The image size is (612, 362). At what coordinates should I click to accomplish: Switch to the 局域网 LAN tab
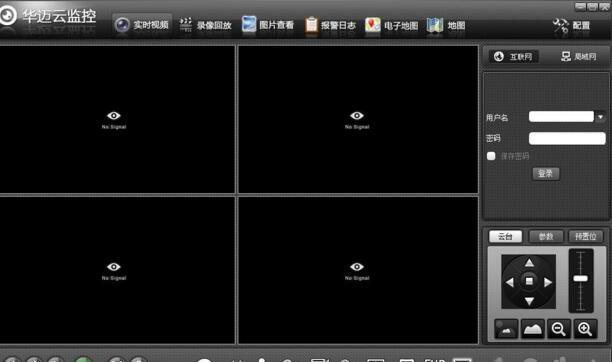pyautogui.click(x=579, y=57)
